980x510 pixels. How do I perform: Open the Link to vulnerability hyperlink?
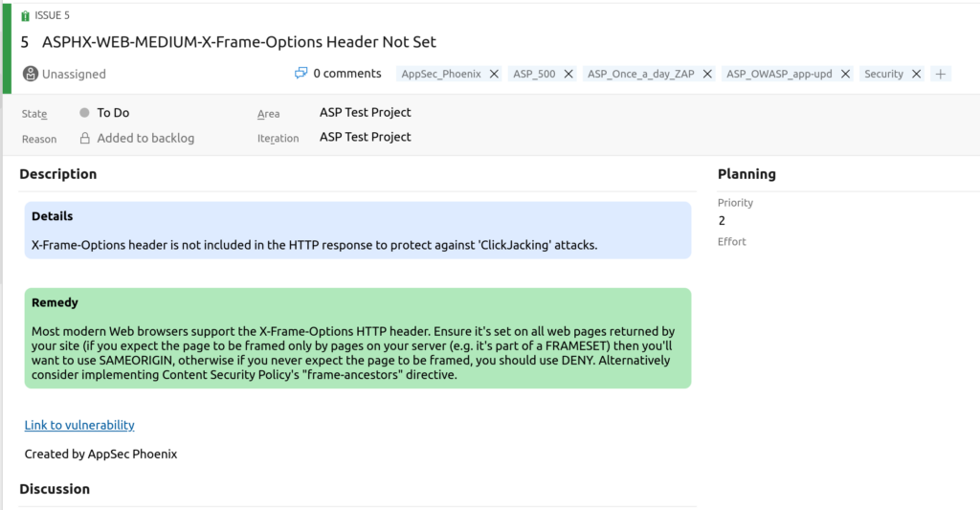(79, 425)
